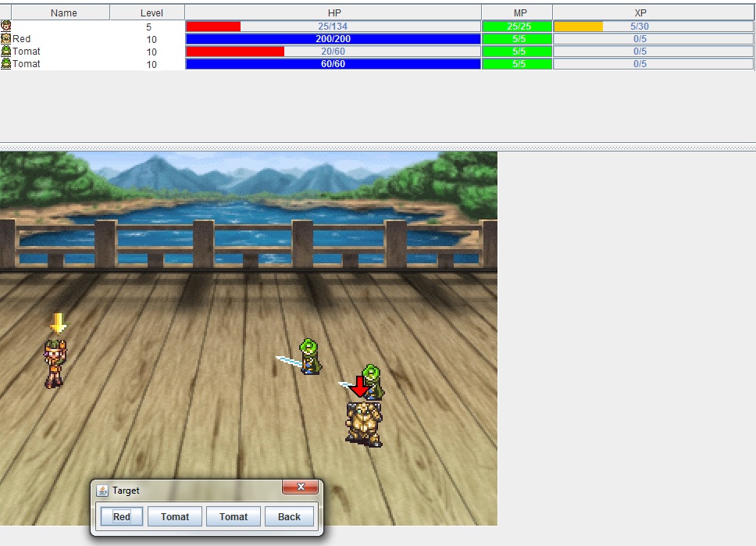Select the second Tomat button in the Target dialog
756x546 pixels.
click(x=234, y=516)
